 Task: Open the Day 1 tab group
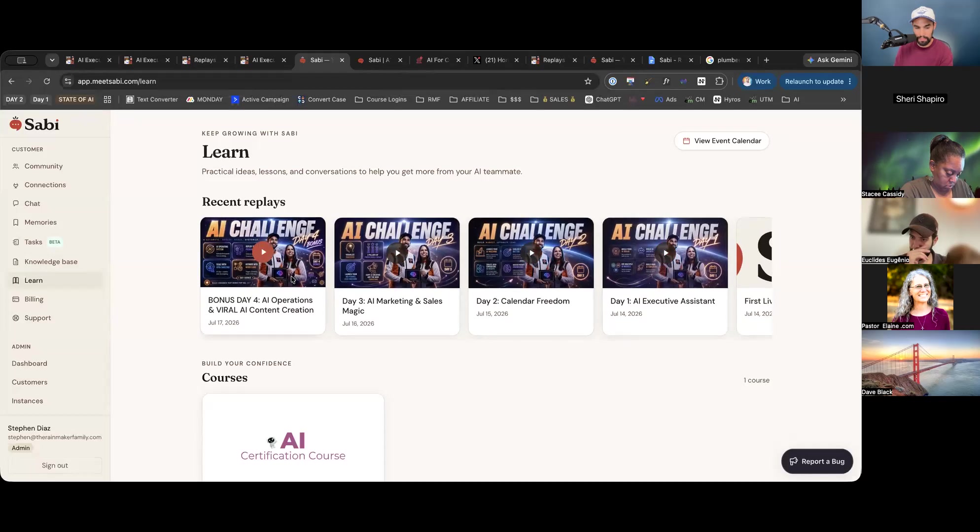coord(40,100)
